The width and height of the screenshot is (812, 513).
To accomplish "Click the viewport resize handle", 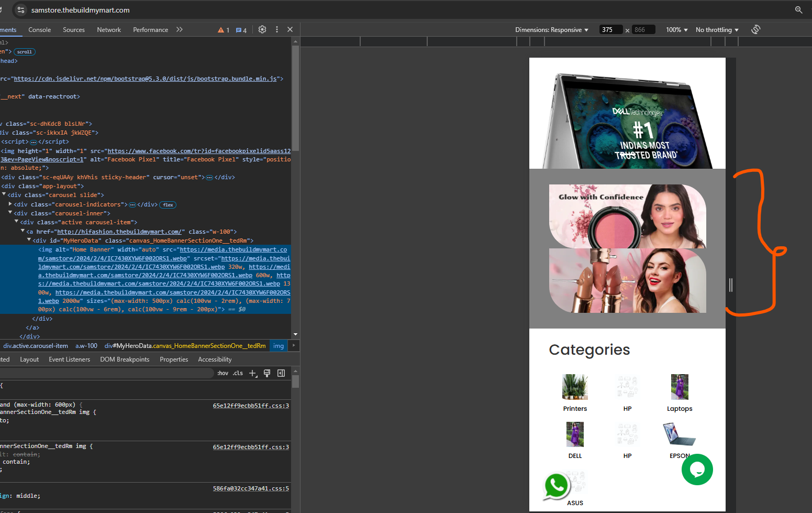I will [x=731, y=285].
